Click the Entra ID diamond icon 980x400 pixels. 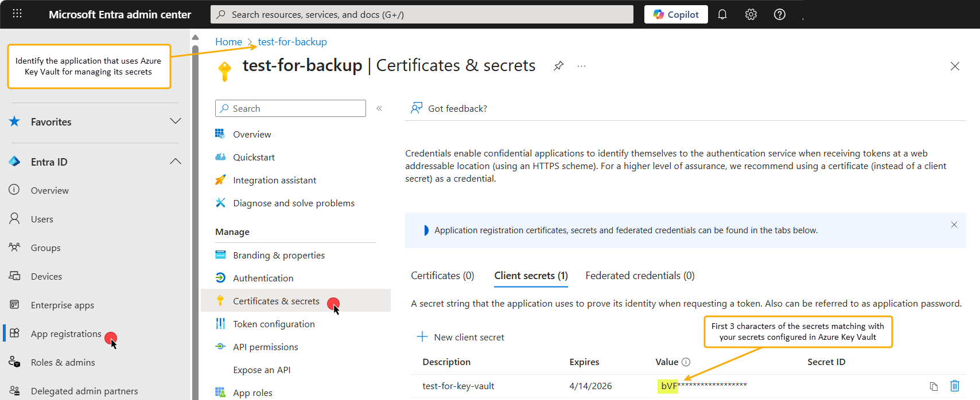point(14,162)
